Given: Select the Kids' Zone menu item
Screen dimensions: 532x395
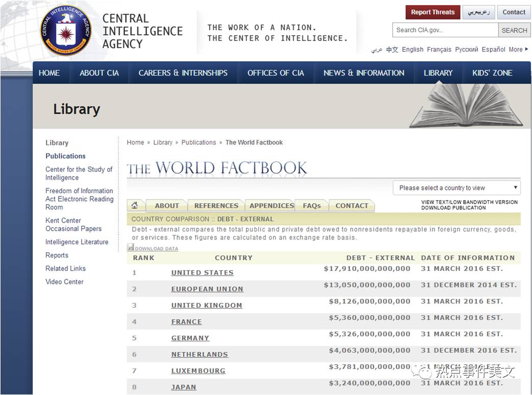Looking at the screenshot, I should [492, 73].
